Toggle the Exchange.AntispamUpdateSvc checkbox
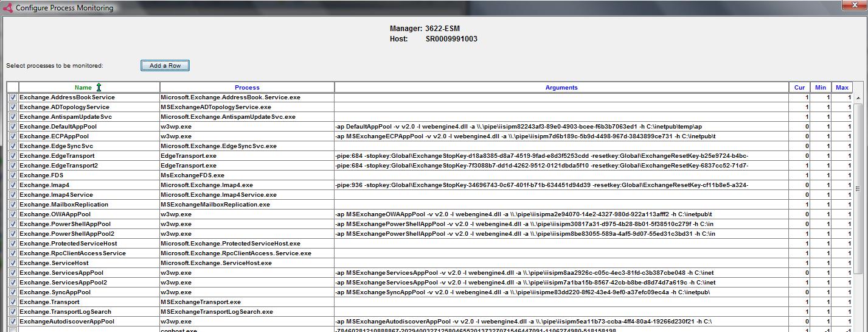The image size is (868, 332). coord(13,117)
